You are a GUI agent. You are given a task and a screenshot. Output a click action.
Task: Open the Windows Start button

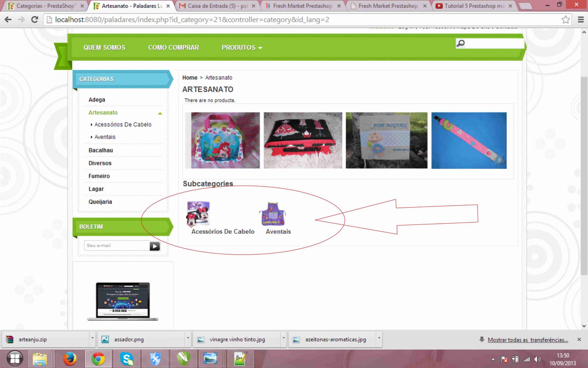click(x=15, y=359)
